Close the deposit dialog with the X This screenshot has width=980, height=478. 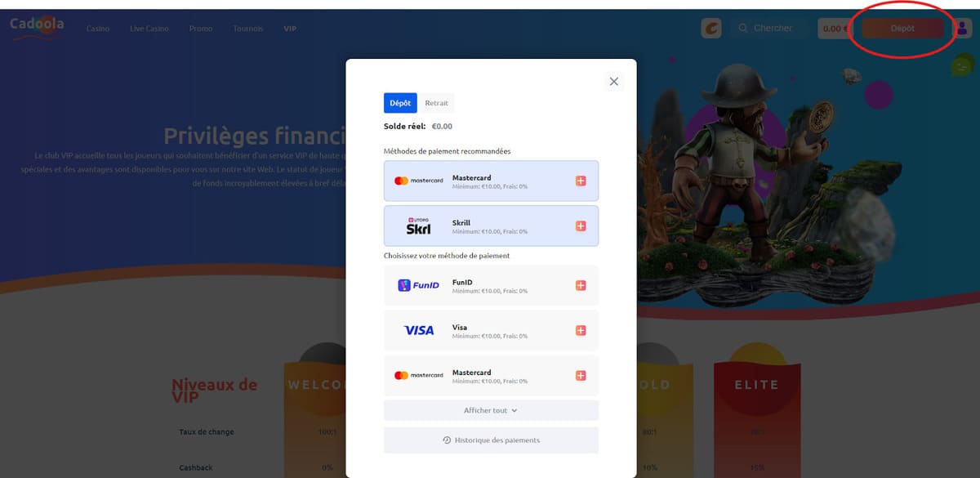pos(614,81)
